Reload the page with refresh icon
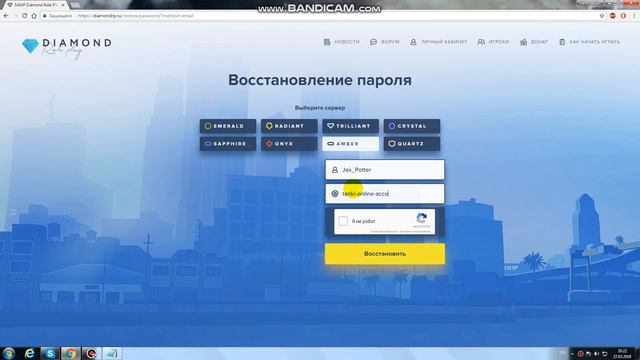640x360 pixels. (24, 16)
